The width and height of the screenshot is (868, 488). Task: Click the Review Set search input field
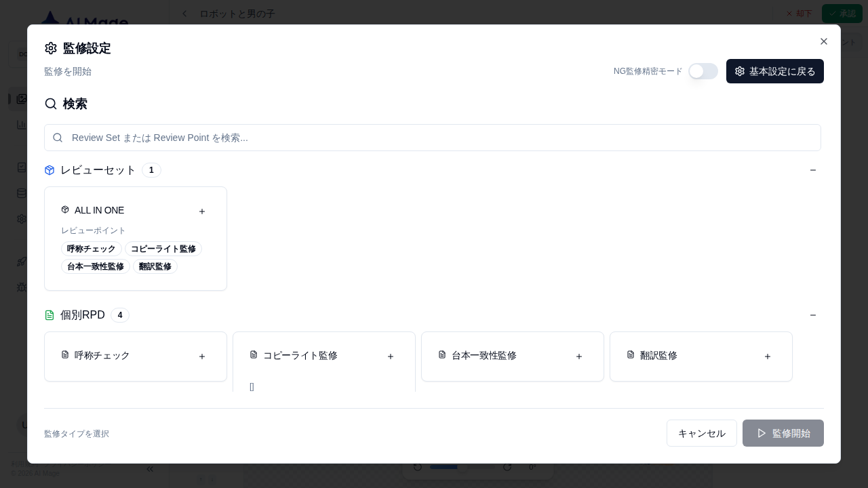point(433,138)
